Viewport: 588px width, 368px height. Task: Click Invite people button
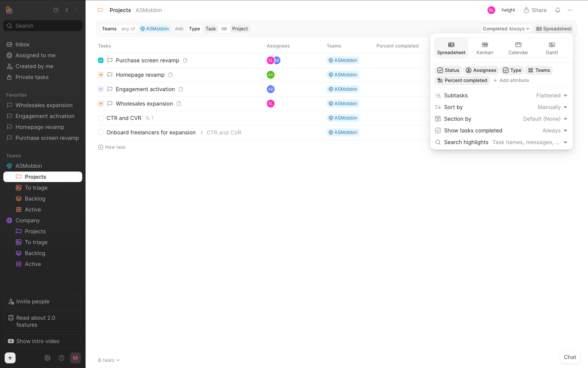pyautogui.click(x=43, y=301)
